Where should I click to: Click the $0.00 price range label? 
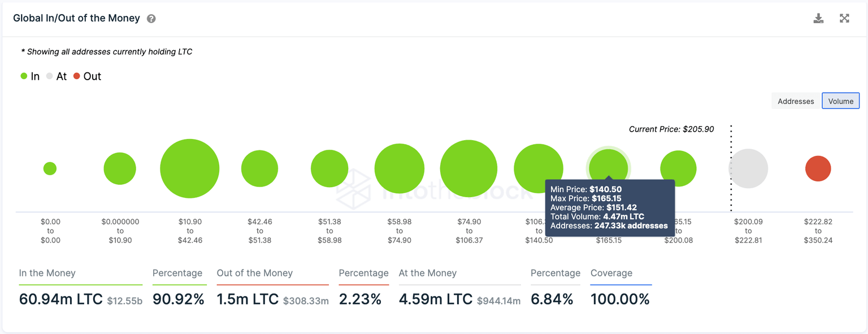point(50,231)
